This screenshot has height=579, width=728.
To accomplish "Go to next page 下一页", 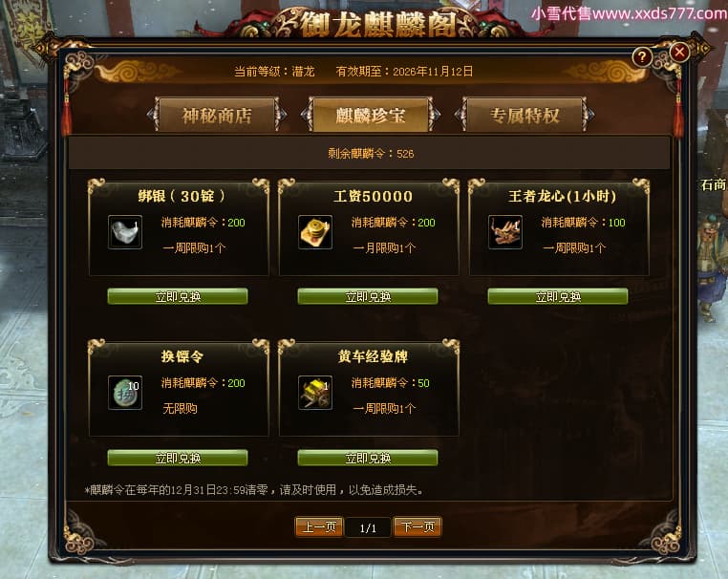I will point(418,527).
